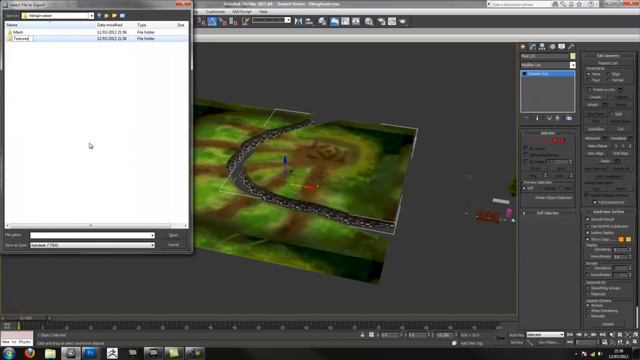The height and width of the screenshot is (360, 640).
Task: Click the first Show Cage color swatch
Action: tap(621, 239)
